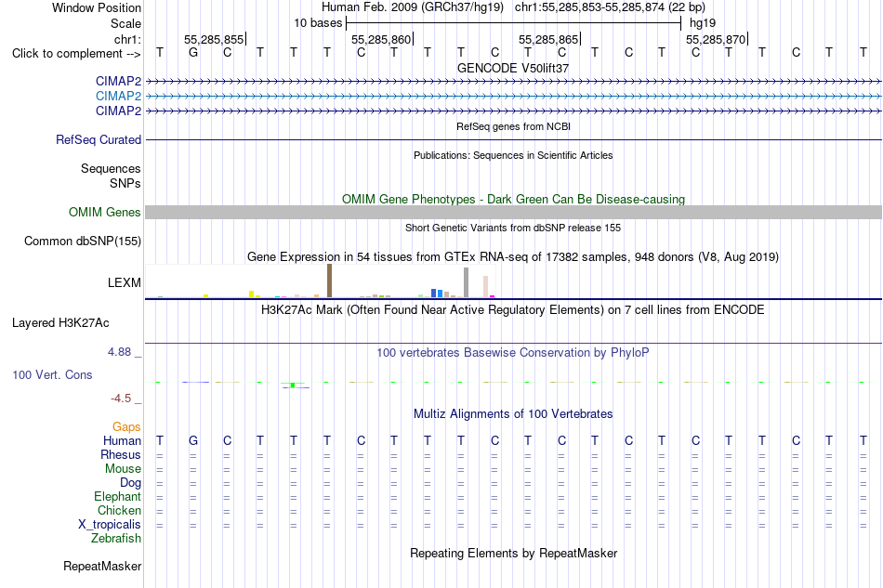This screenshot has width=883, height=588.
Task: Click the orange Gaps label
Action: tap(126, 427)
